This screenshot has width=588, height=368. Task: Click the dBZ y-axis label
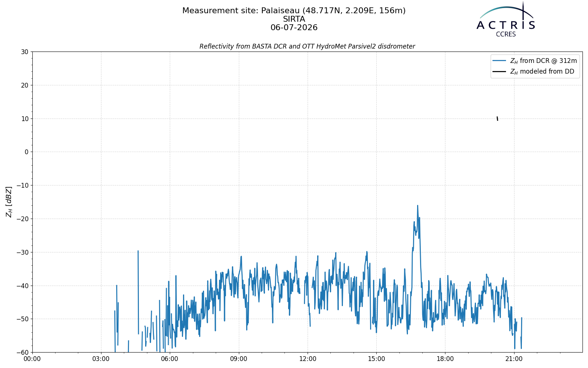9,202
